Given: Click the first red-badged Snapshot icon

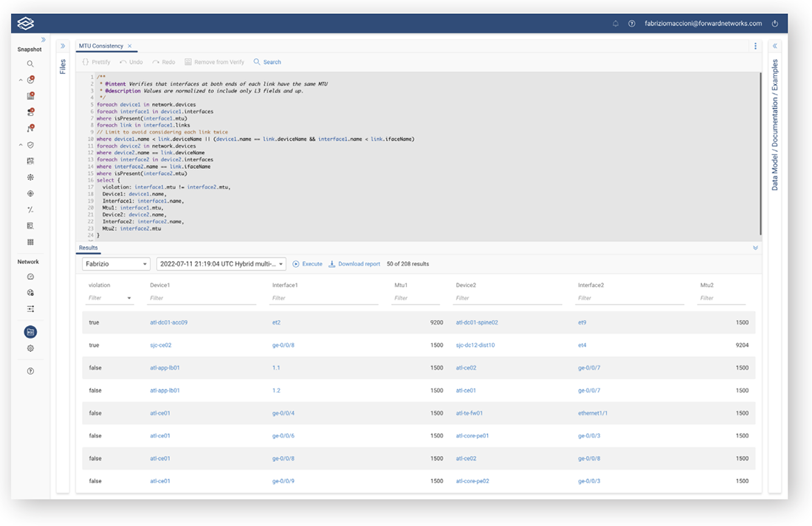Looking at the screenshot, I should tap(30, 80).
